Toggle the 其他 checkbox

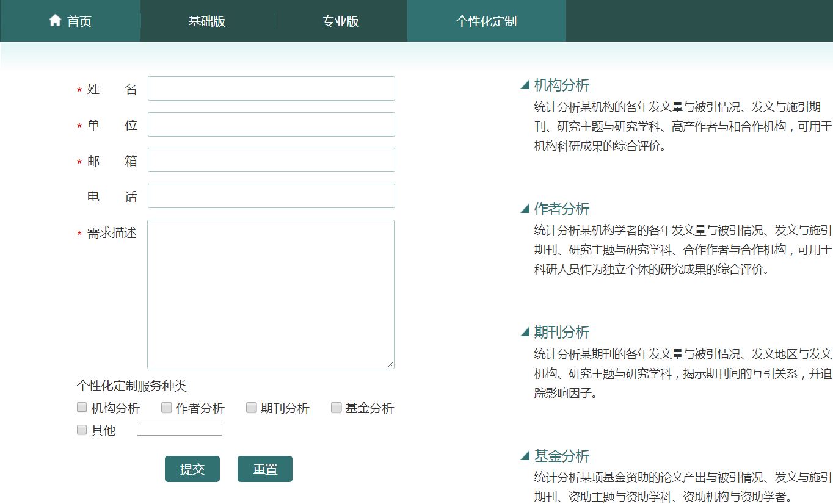click(82, 430)
